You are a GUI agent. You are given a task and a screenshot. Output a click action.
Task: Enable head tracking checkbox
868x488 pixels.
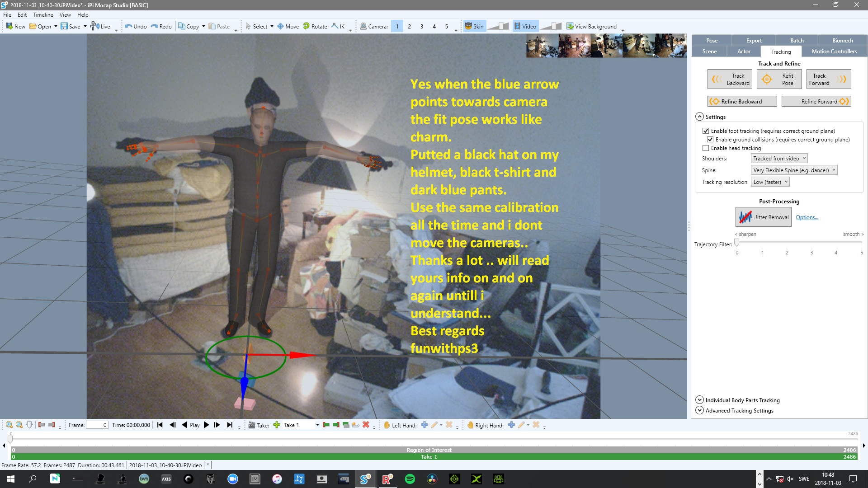(x=706, y=148)
